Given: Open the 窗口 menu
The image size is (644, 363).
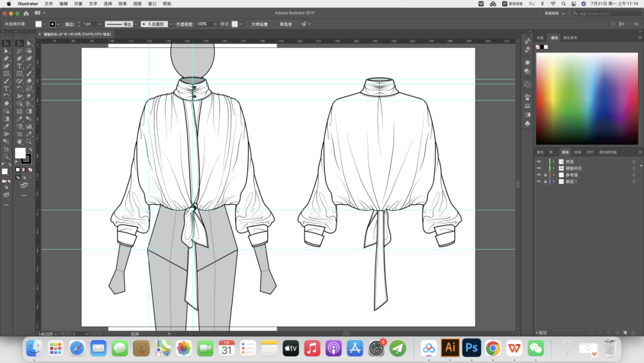Looking at the screenshot, I should tap(152, 4).
